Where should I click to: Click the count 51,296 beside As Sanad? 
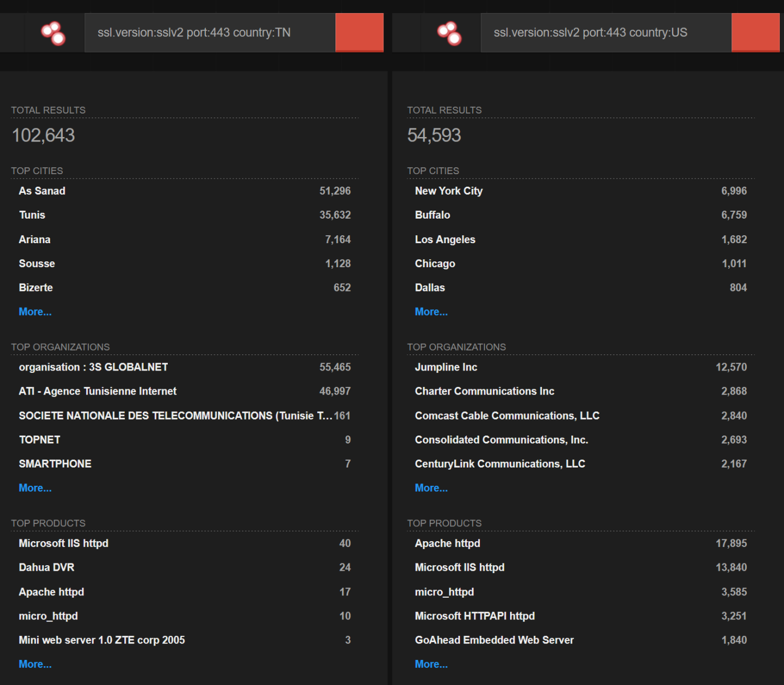tap(335, 191)
